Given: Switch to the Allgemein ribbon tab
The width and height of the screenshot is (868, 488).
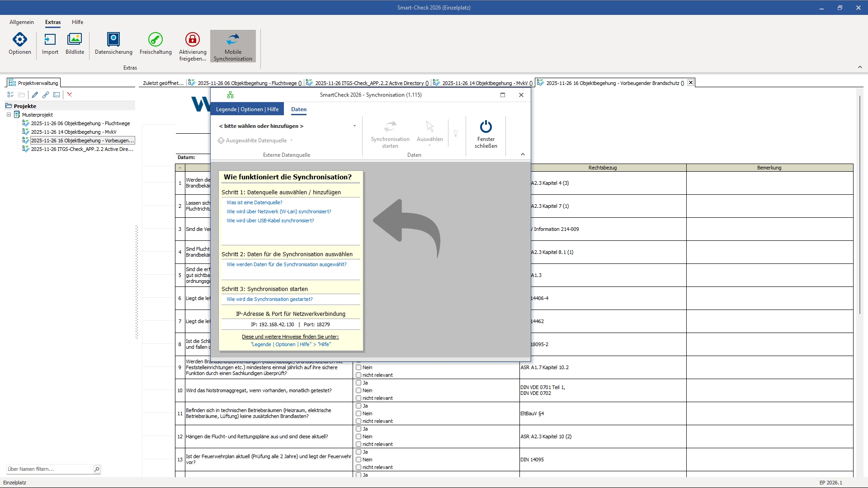Looking at the screenshot, I should point(22,22).
